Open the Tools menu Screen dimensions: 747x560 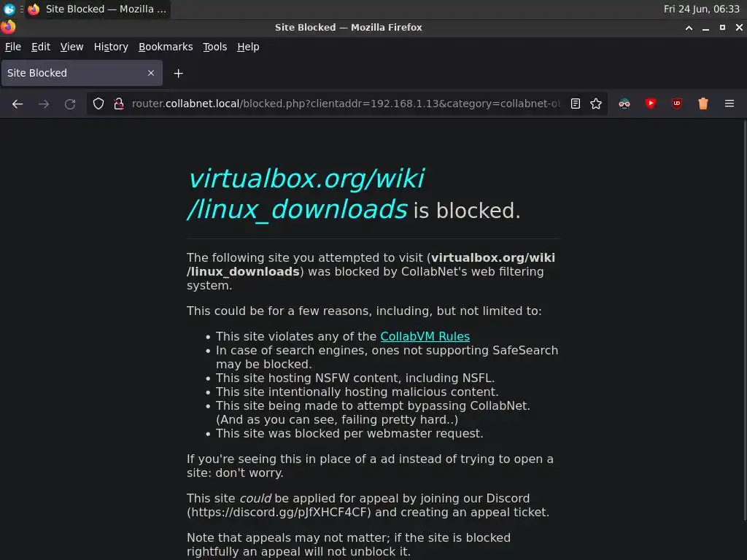pyautogui.click(x=215, y=47)
